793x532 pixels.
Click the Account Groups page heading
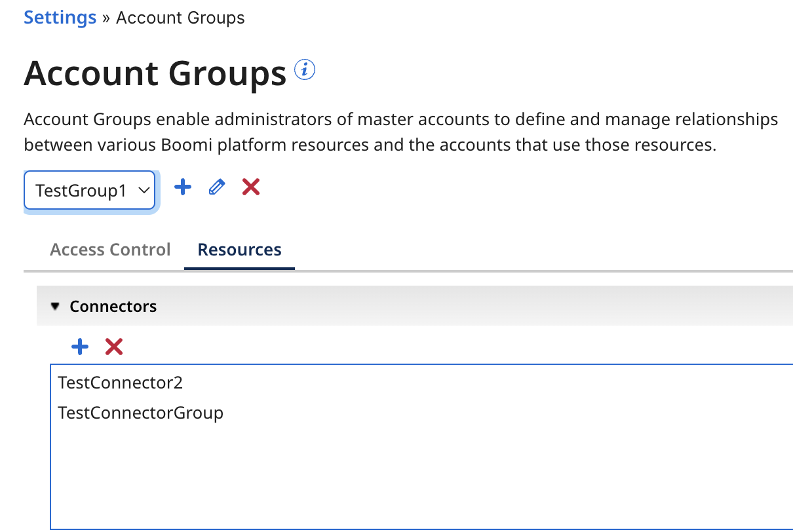(x=155, y=73)
